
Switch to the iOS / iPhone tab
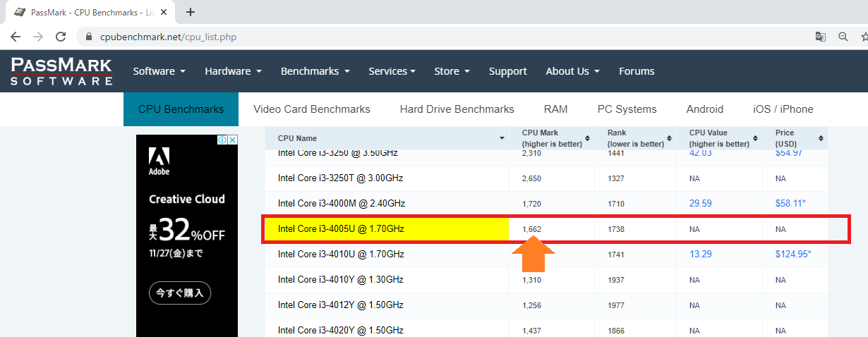coord(783,109)
